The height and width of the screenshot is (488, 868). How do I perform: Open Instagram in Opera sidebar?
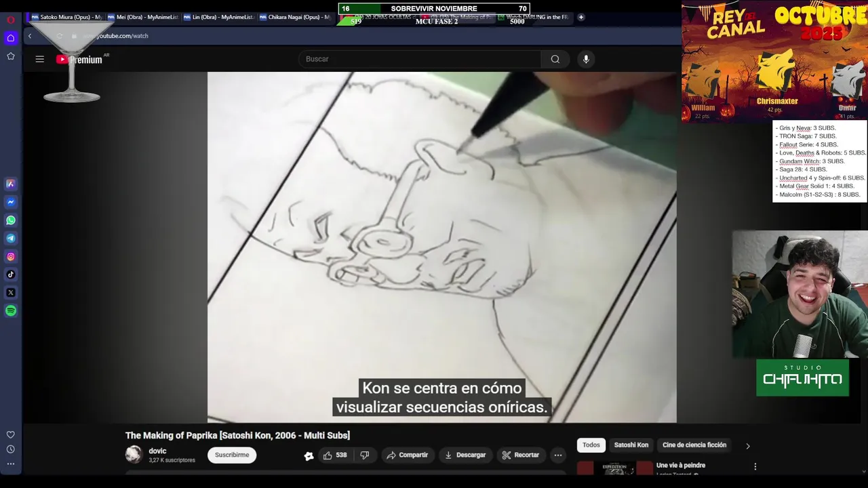(x=11, y=257)
